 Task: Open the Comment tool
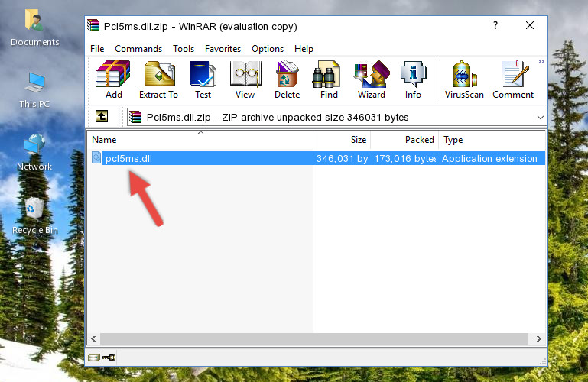[x=513, y=79]
